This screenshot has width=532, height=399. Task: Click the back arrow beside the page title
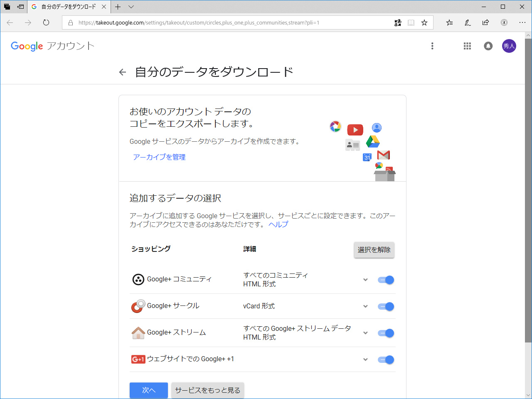pos(122,72)
